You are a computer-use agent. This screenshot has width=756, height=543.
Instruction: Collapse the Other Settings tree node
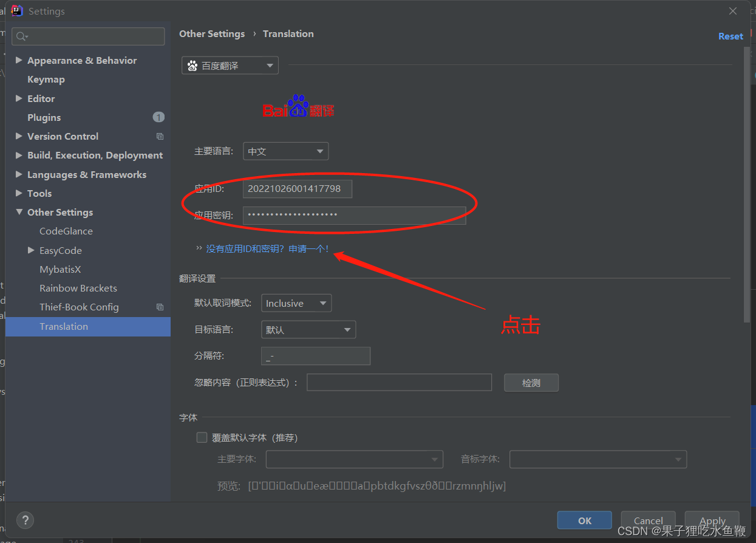pos(19,212)
